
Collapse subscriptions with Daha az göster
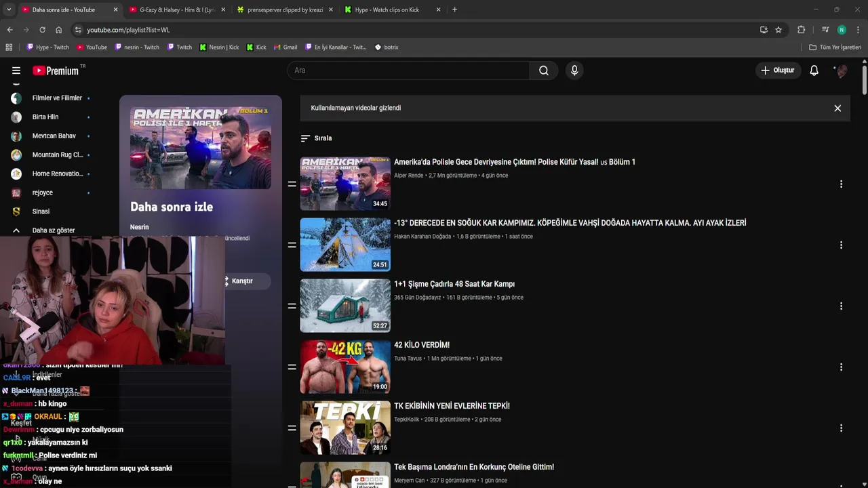click(x=53, y=230)
